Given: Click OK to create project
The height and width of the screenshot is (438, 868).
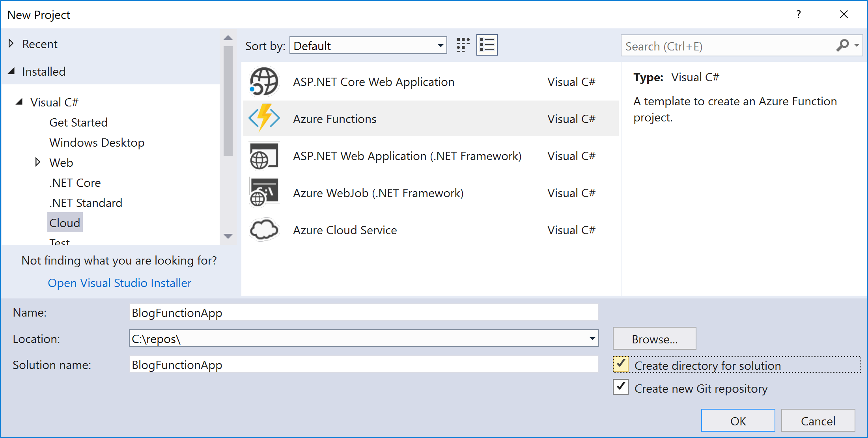Looking at the screenshot, I should click(x=738, y=421).
